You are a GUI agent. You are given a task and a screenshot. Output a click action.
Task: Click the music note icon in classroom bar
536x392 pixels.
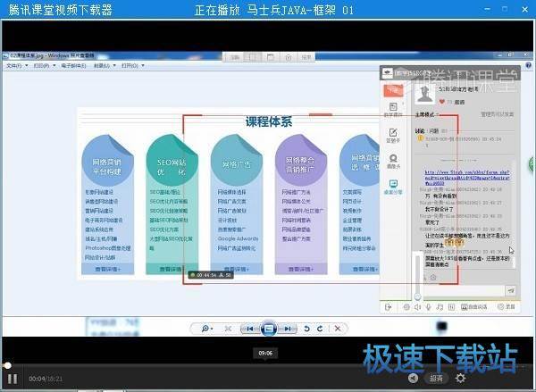click(440, 307)
